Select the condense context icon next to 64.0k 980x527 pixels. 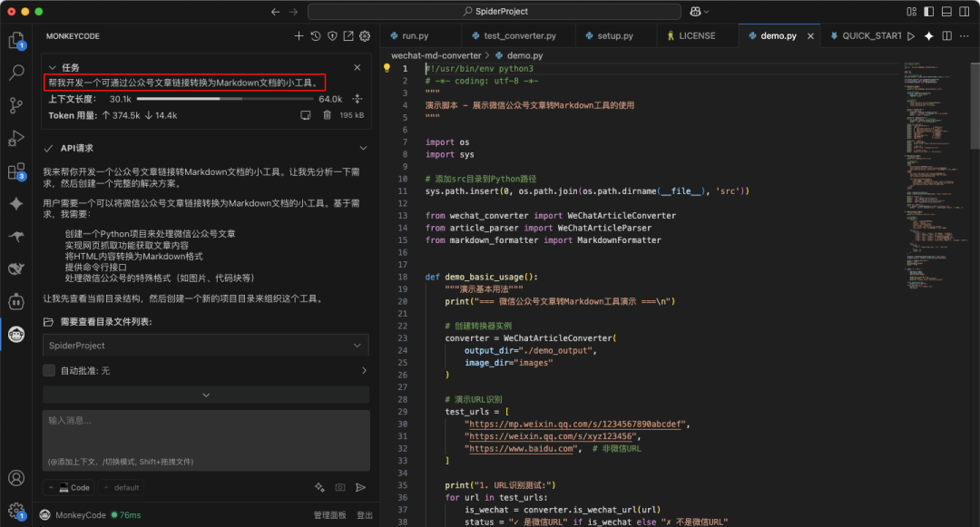tap(358, 99)
